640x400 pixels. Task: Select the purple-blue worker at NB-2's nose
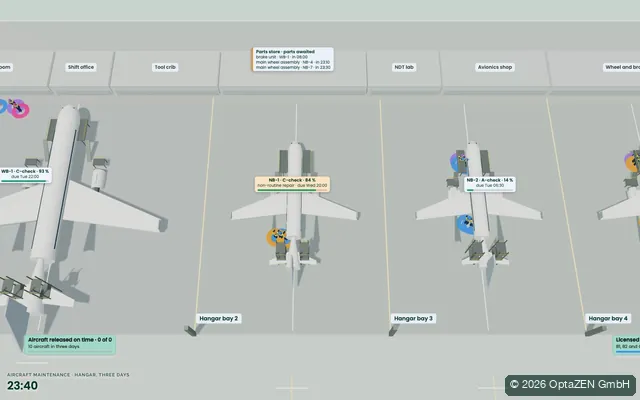tap(460, 162)
